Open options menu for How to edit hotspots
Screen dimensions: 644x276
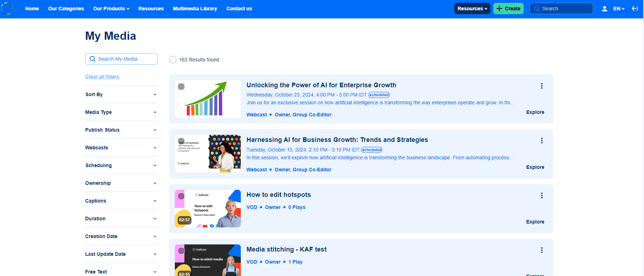point(542,195)
